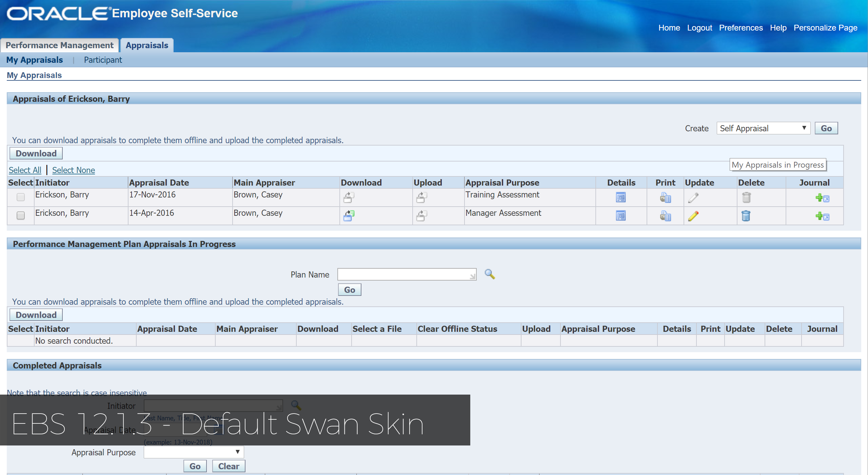The width and height of the screenshot is (868, 475).
Task: Go to Home in the header
Action: (x=669, y=28)
